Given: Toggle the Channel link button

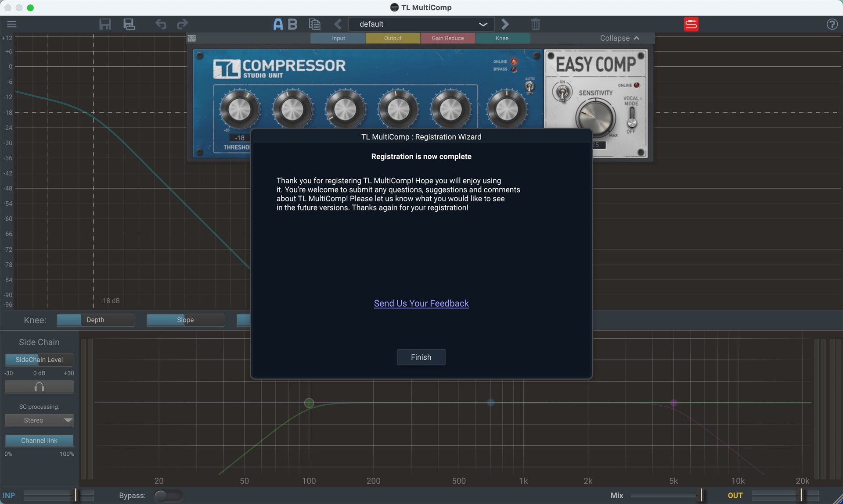Looking at the screenshot, I should tap(39, 440).
